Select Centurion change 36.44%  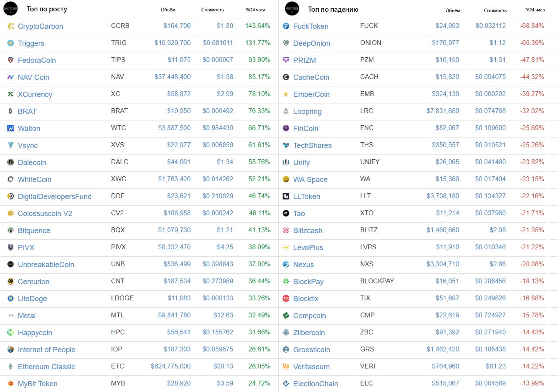(x=259, y=281)
